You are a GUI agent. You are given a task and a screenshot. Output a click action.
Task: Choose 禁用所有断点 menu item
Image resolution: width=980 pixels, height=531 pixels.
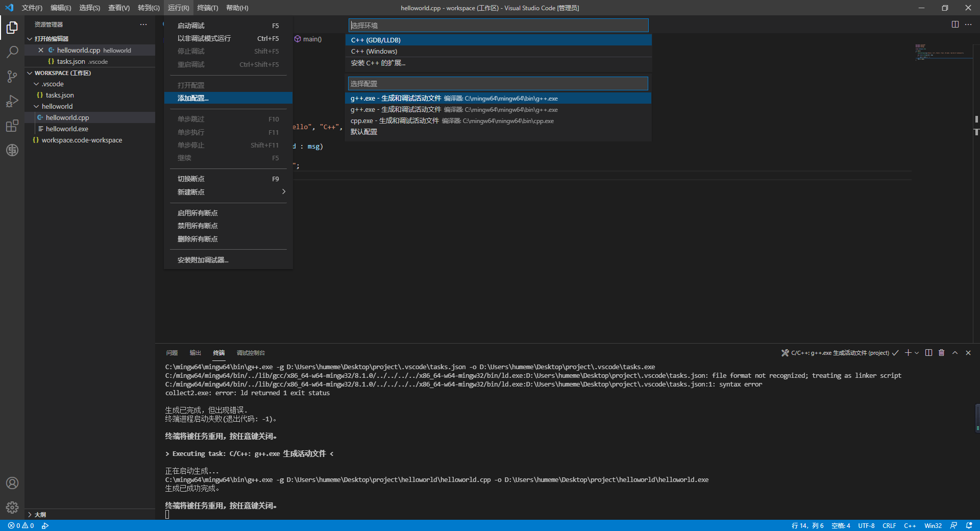[228, 226]
